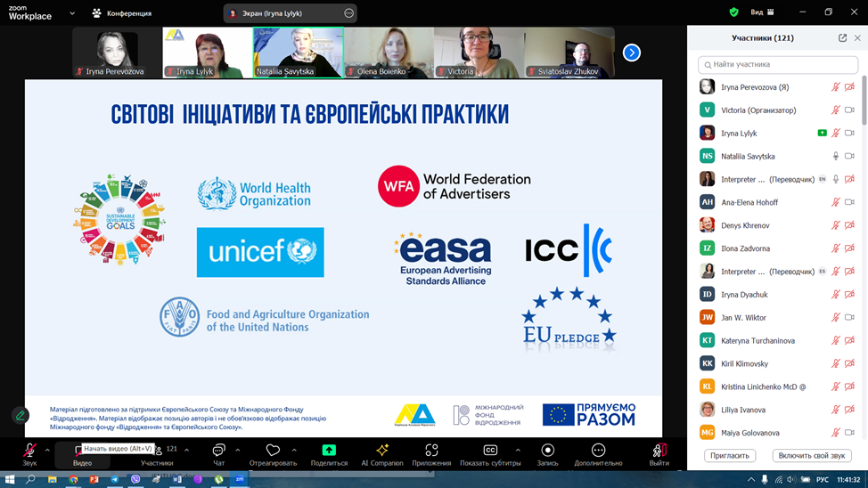This screenshot has height=488, width=868.
Task: Focus the Найти участника search field
Action: [x=778, y=64]
